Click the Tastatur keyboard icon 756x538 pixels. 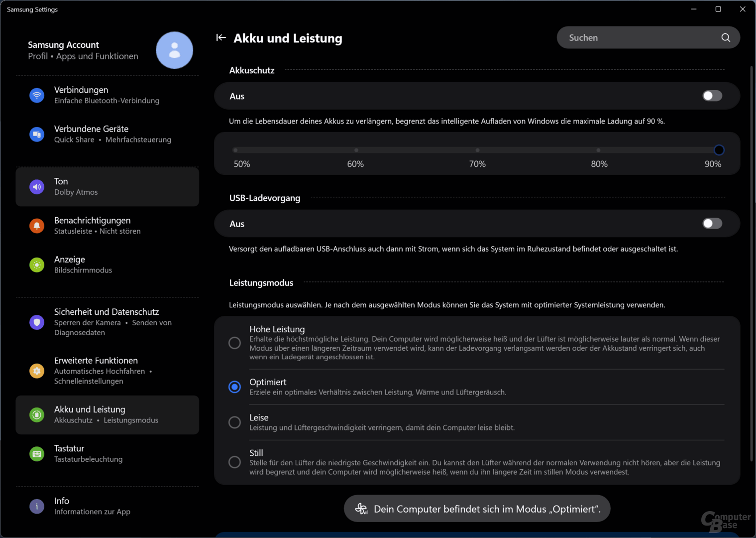point(37,454)
